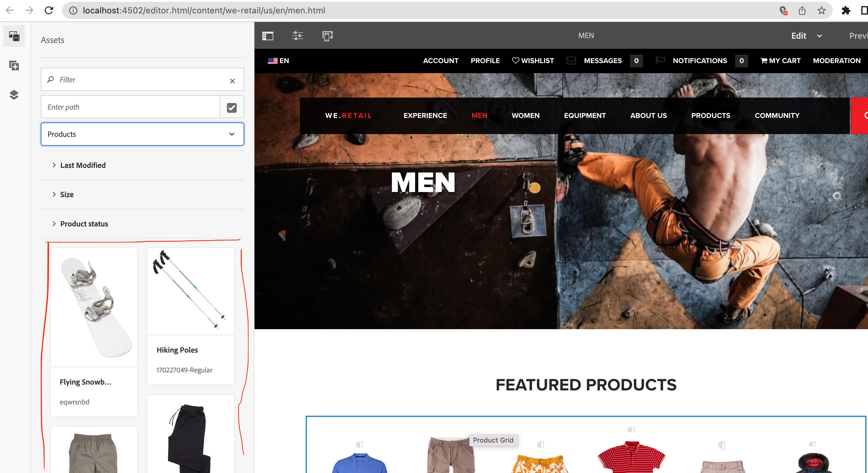
Task: Open the WISHLIST link
Action: [x=533, y=61]
